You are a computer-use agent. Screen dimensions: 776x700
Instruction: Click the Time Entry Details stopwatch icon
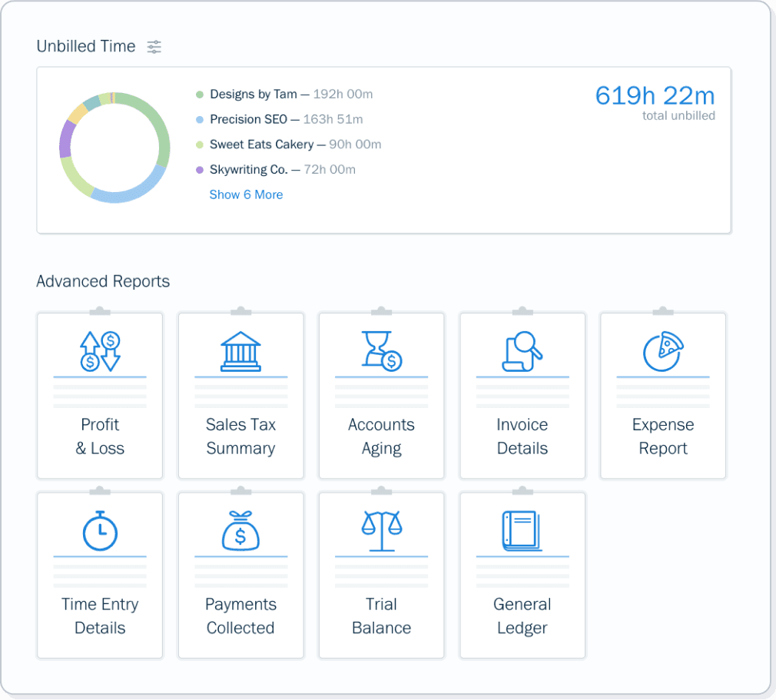click(x=100, y=530)
